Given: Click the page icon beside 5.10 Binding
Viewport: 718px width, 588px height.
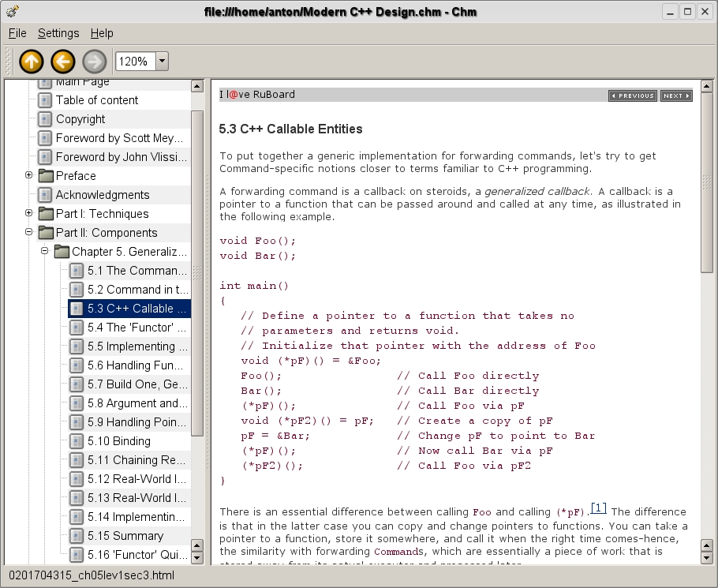Looking at the screenshot, I should click(77, 441).
